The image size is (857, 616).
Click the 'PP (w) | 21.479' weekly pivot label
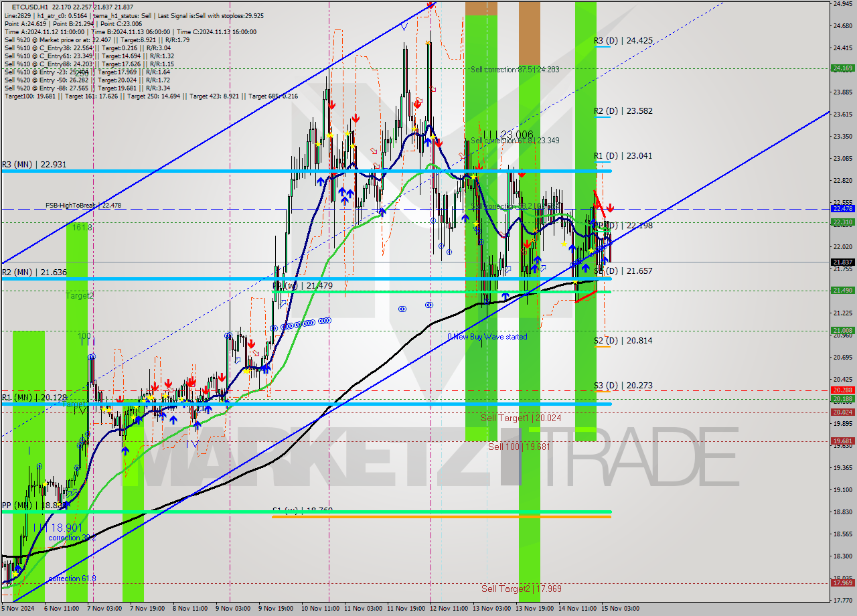tap(303, 286)
